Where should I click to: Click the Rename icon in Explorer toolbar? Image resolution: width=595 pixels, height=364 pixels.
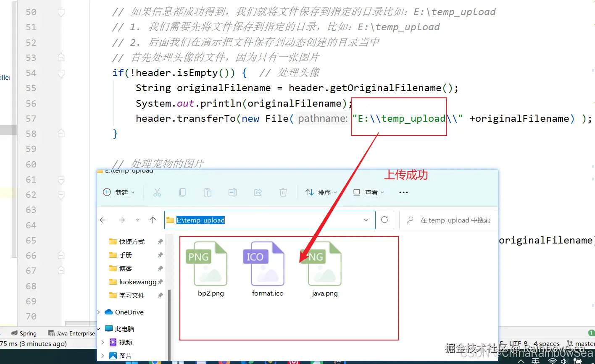click(x=233, y=192)
